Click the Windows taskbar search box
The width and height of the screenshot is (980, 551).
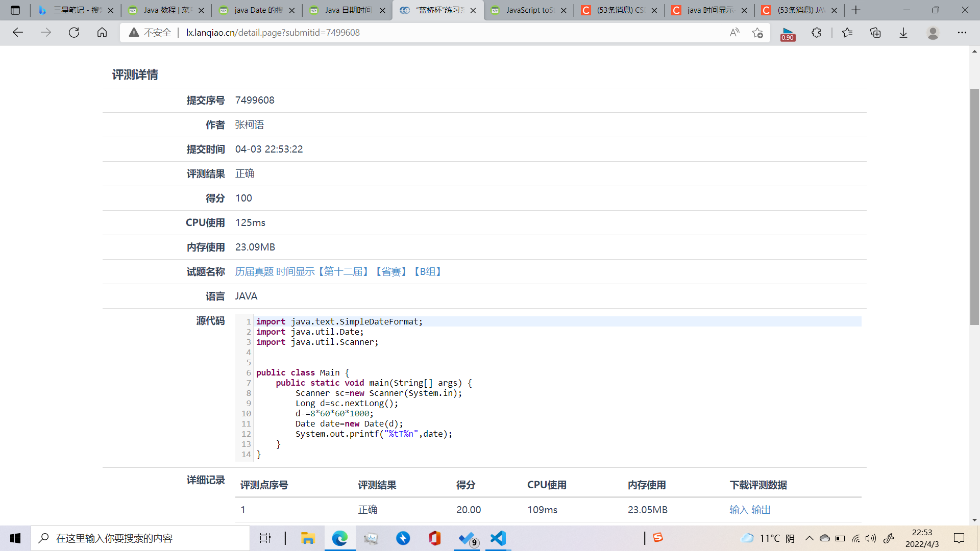tap(140, 538)
